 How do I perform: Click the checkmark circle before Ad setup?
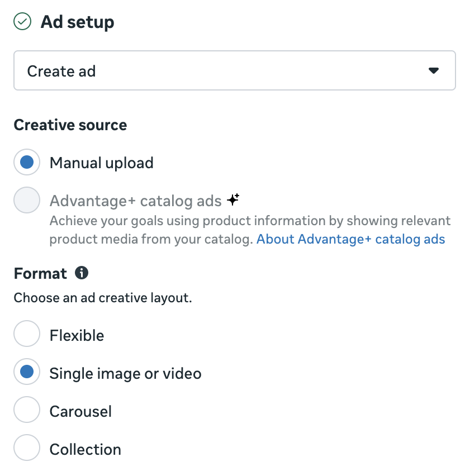tap(22, 22)
